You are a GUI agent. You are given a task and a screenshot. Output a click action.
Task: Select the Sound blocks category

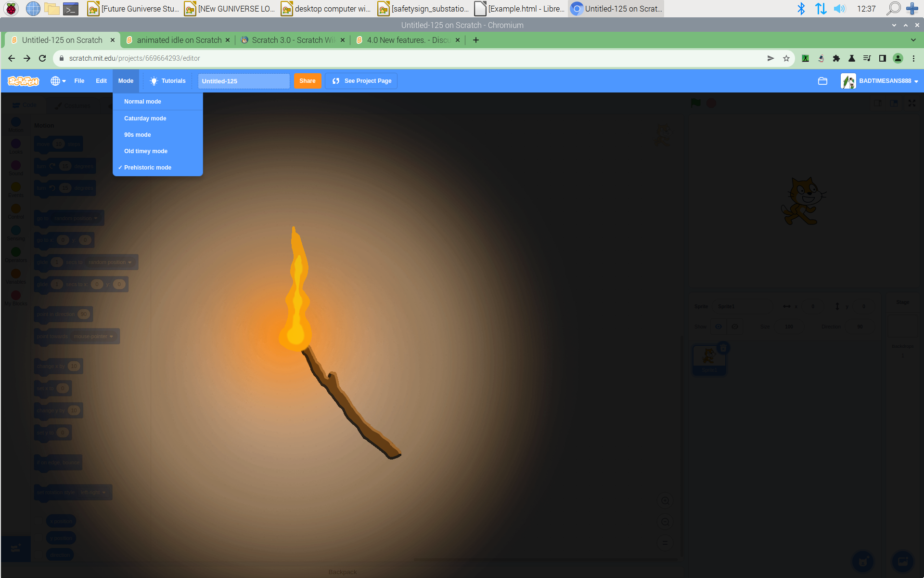coord(15,165)
